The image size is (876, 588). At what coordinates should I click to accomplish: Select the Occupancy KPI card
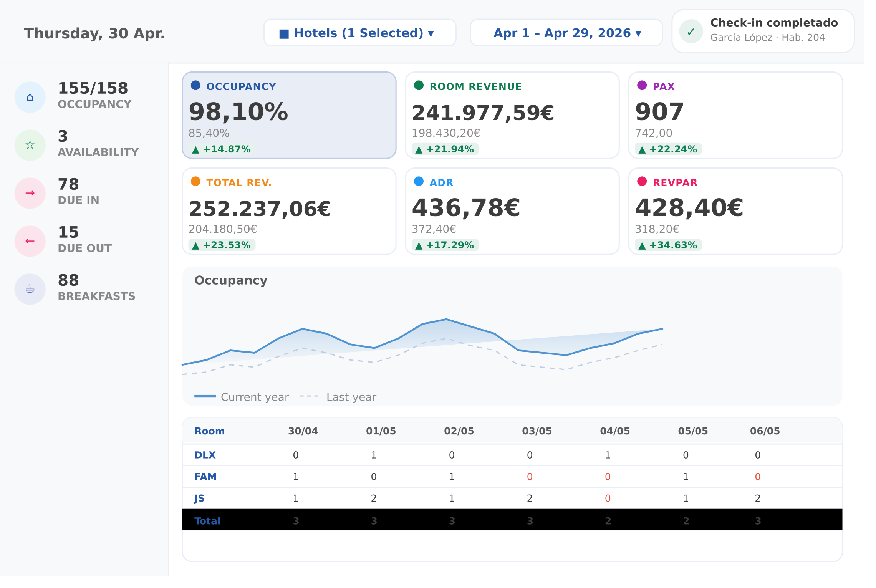pos(289,115)
